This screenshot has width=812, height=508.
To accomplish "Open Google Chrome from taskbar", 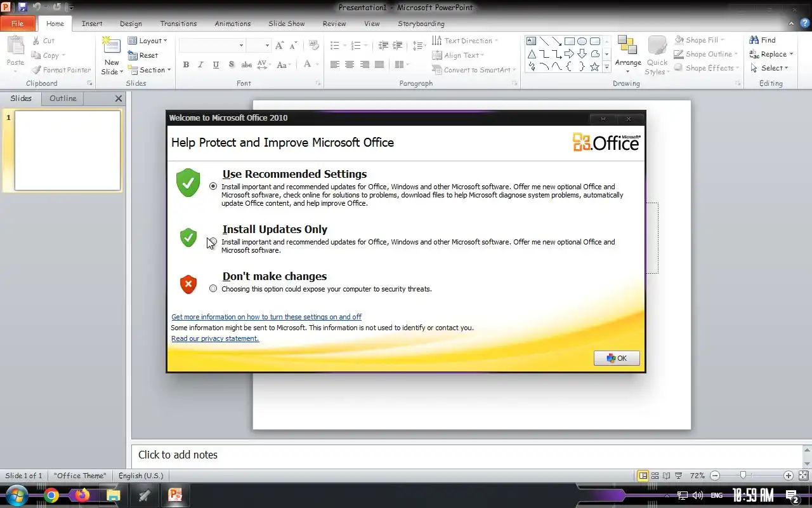I will [51, 495].
